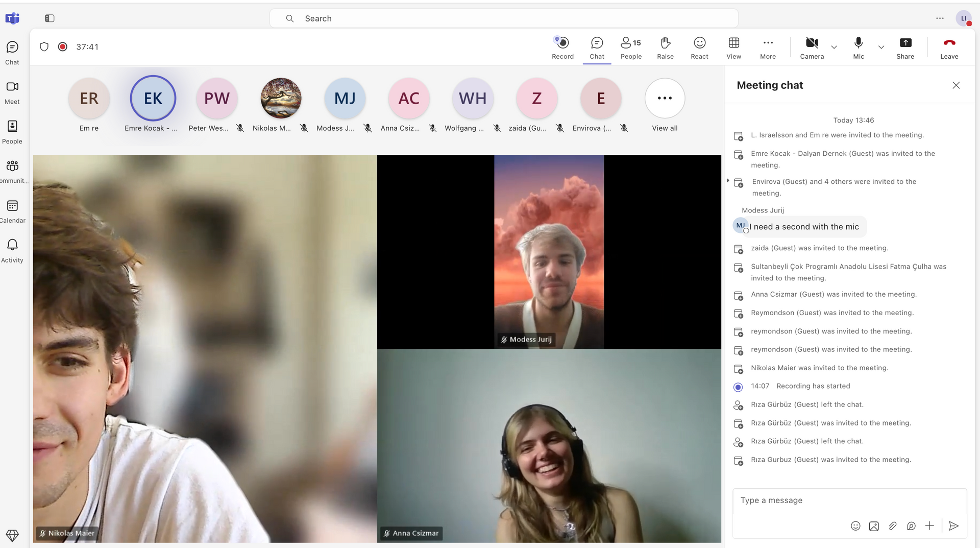This screenshot has height=548, width=980.
Task: Toggle the sidebar panel icon
Action: (x=50, y=18)
